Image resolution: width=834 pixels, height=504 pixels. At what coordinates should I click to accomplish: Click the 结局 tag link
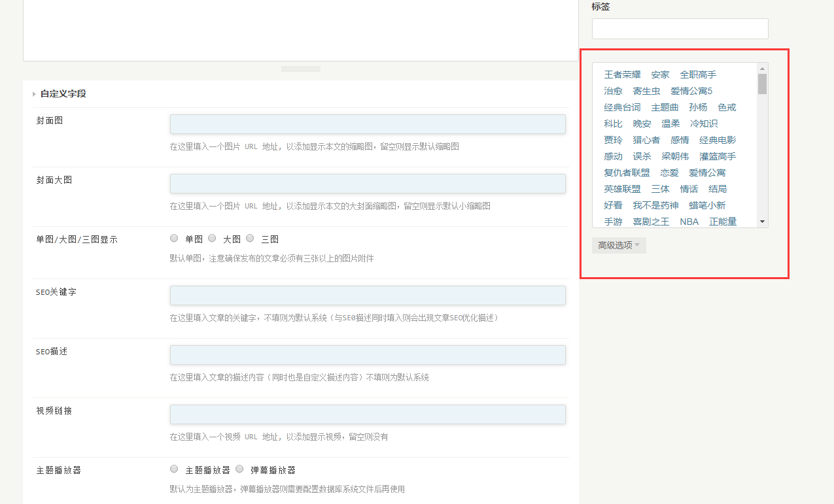[718, 189]
